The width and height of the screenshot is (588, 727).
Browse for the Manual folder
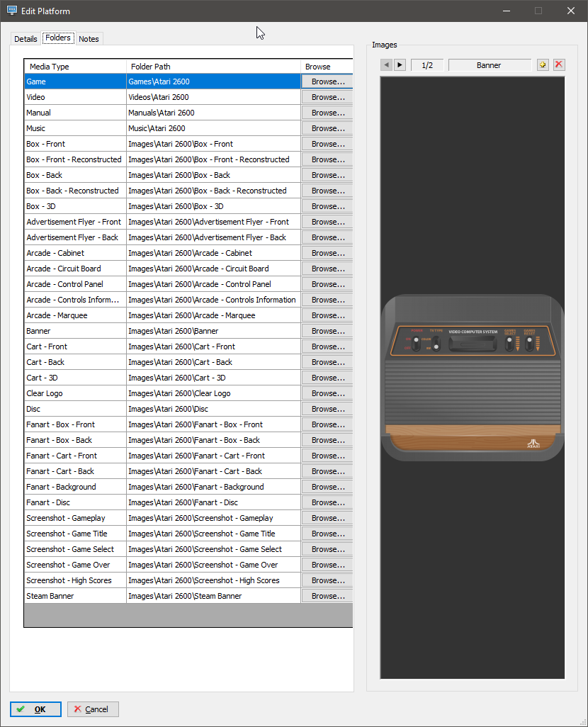pos(327,113)
